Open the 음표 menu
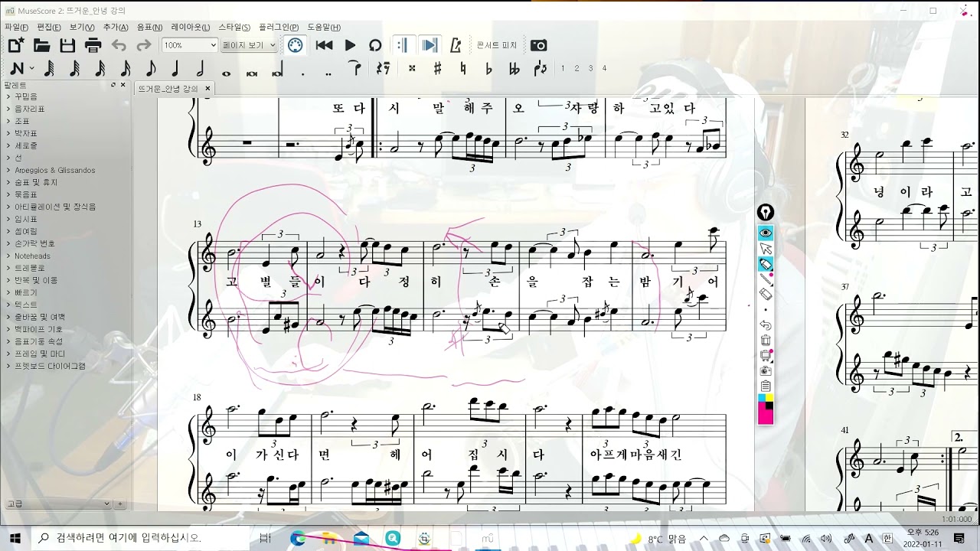Image resolution: width=980 pixels, height=551 pixels. point(149,27)
